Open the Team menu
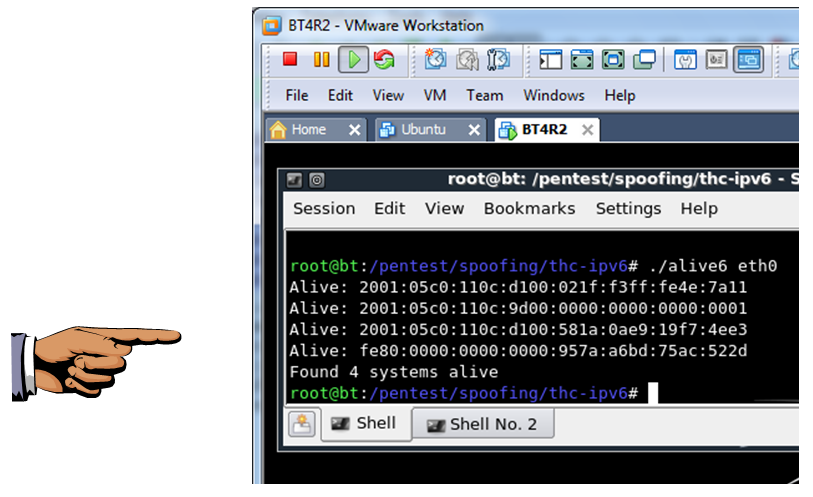 pos(484,95)
